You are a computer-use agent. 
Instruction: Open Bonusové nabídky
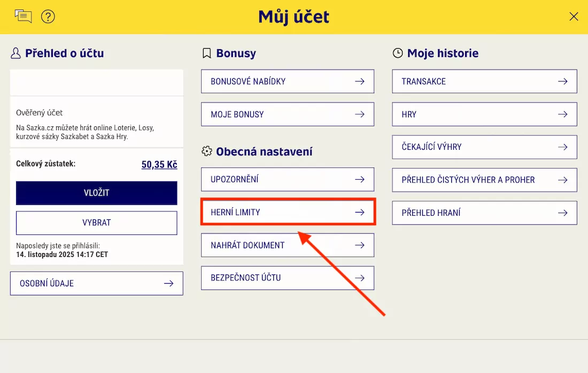tap(288, 81)
